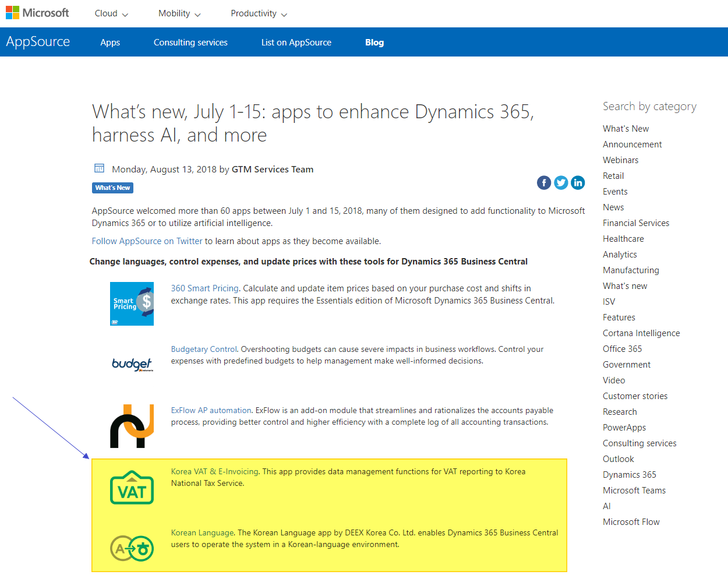Go to the AppSource home

[38, 42]
